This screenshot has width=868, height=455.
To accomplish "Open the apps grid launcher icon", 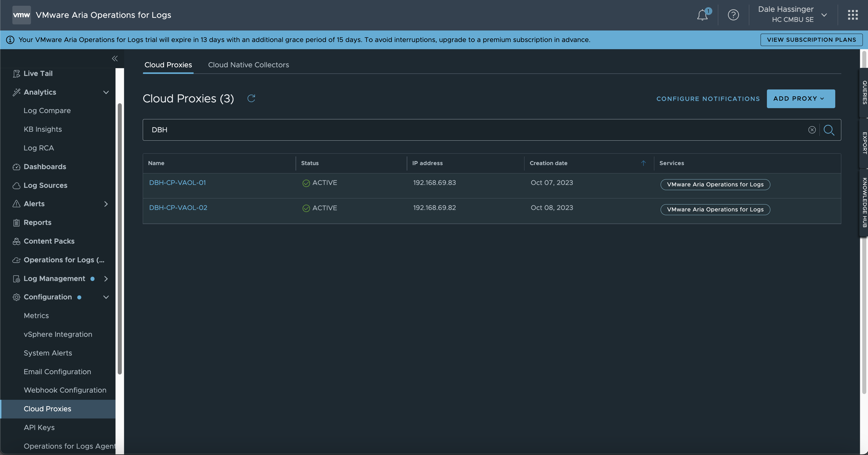I will (852, 15).
